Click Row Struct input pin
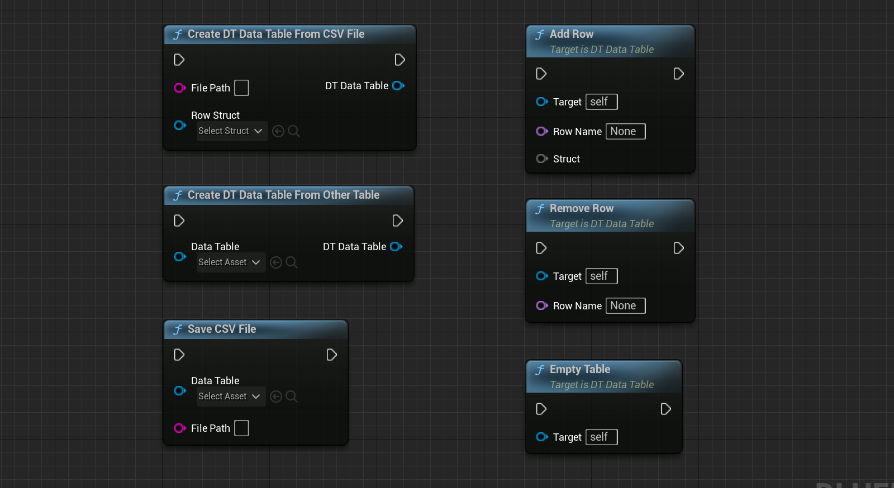 180,125
